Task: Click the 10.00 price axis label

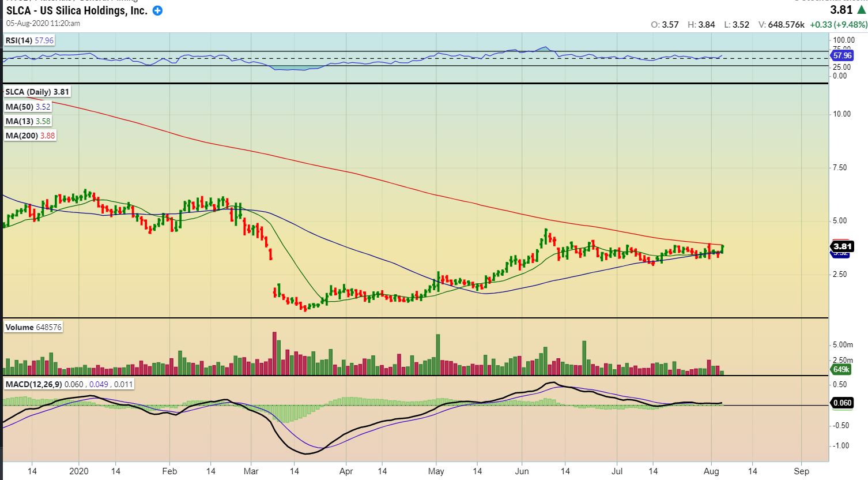Action: 841,114
